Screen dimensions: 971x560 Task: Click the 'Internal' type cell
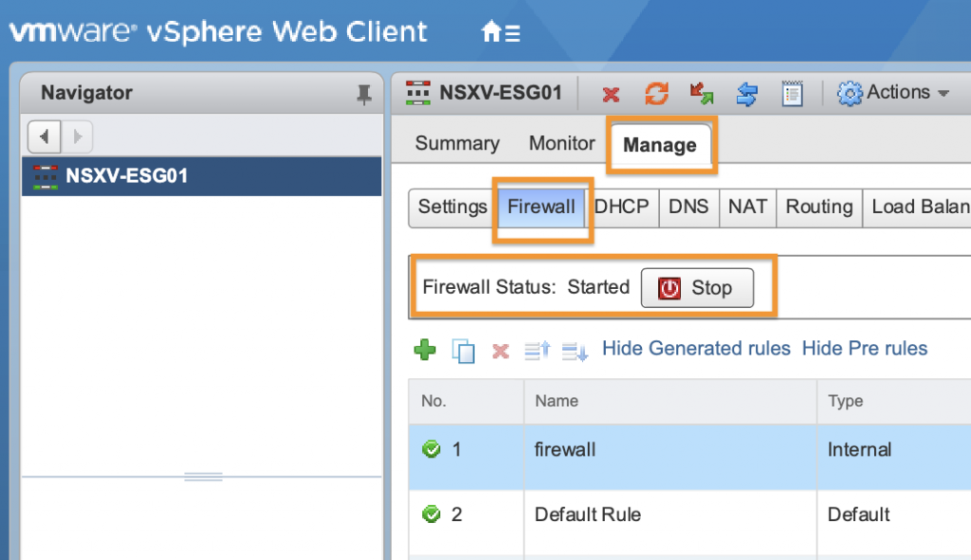[894, 457]
